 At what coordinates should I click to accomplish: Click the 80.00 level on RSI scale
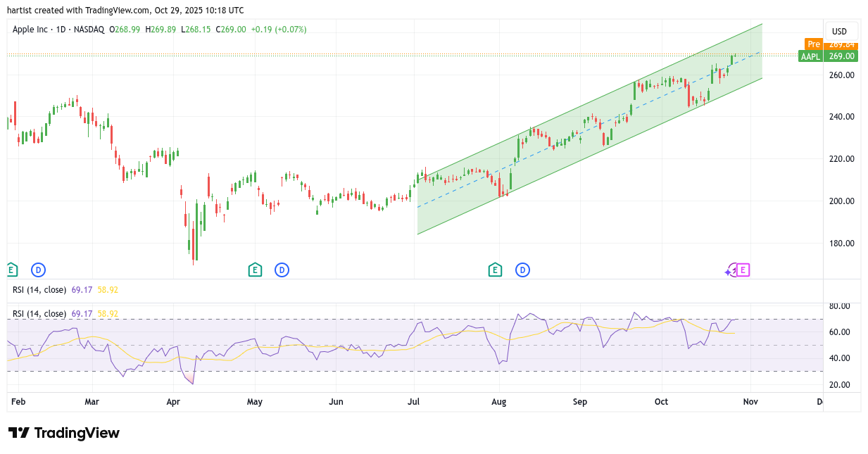tap(839, 306)
